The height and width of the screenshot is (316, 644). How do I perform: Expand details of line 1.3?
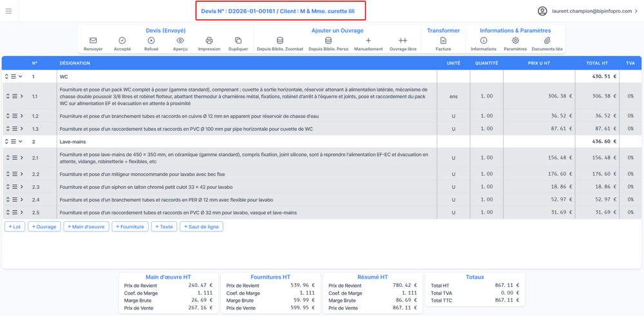coord(21,129)
